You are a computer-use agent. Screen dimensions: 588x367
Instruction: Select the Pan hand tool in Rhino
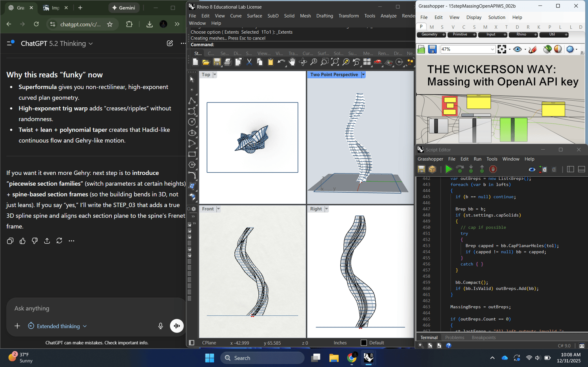click(292, 62)
